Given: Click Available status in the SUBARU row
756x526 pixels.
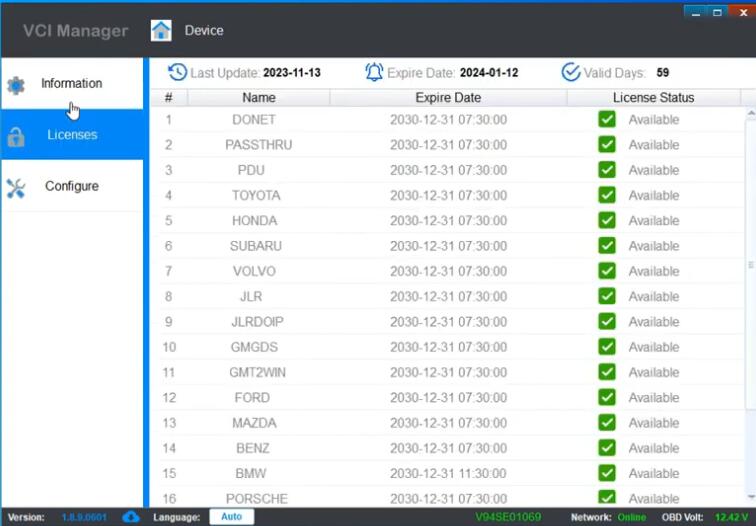Looking at the screenshot, I should (654, 246).
